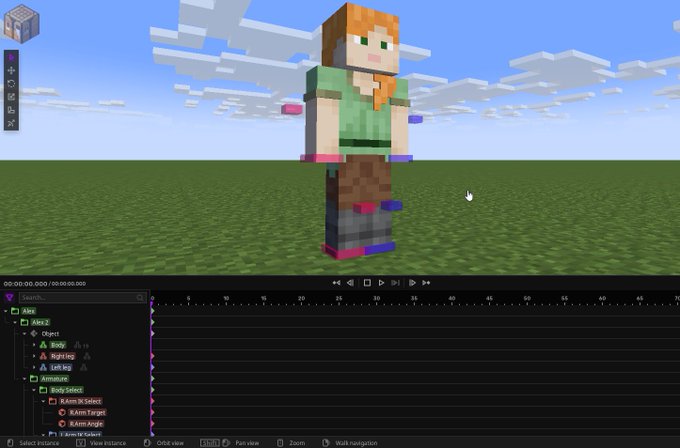
Task: Stop the animation playback
Action: 367,283
